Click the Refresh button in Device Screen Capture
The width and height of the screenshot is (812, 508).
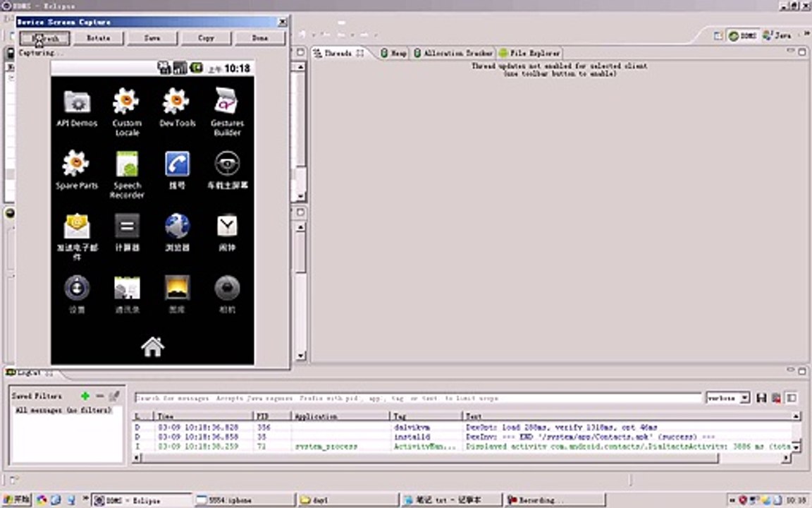(x=45, y=38)
